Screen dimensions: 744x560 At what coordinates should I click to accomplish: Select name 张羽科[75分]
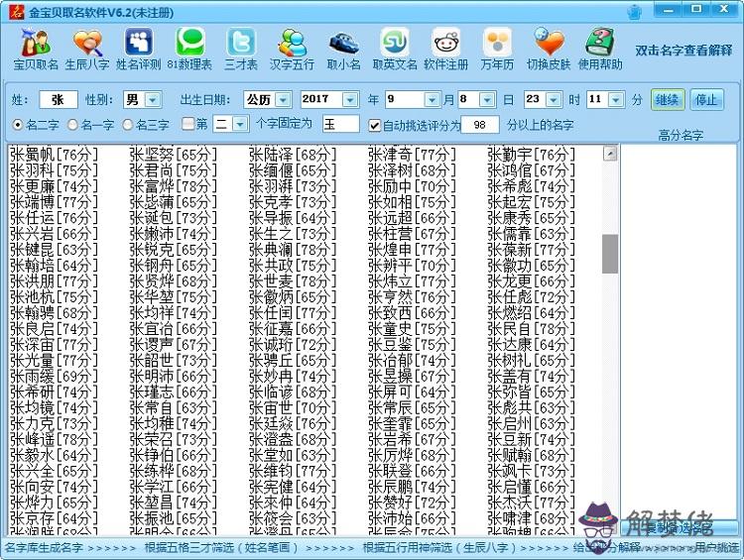[54, 170]
